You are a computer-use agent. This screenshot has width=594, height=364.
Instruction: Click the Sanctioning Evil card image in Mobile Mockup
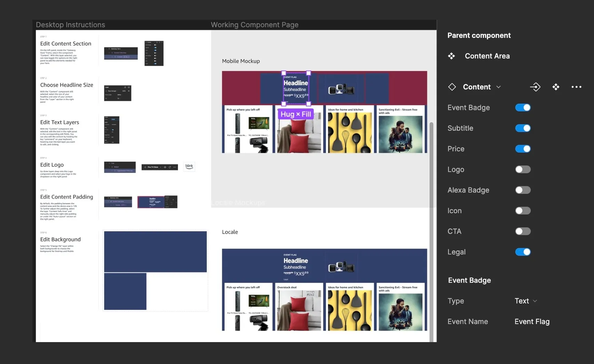pos(400,134)
